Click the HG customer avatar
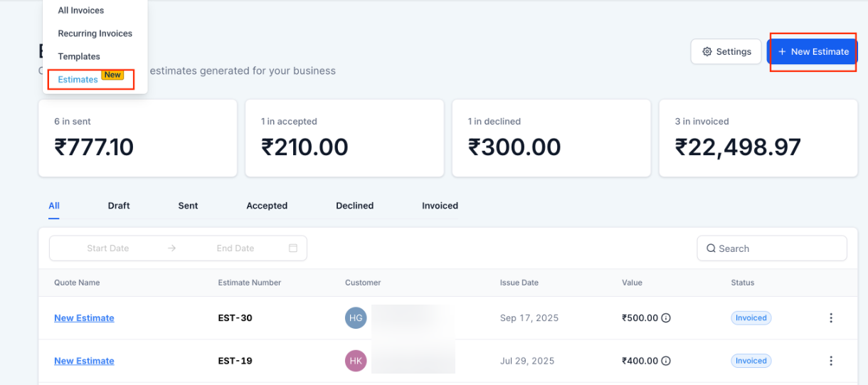 [356, 318]
